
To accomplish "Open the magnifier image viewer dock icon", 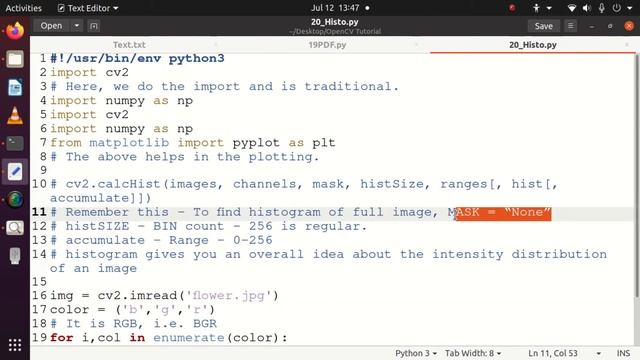I will click(15, 228).
